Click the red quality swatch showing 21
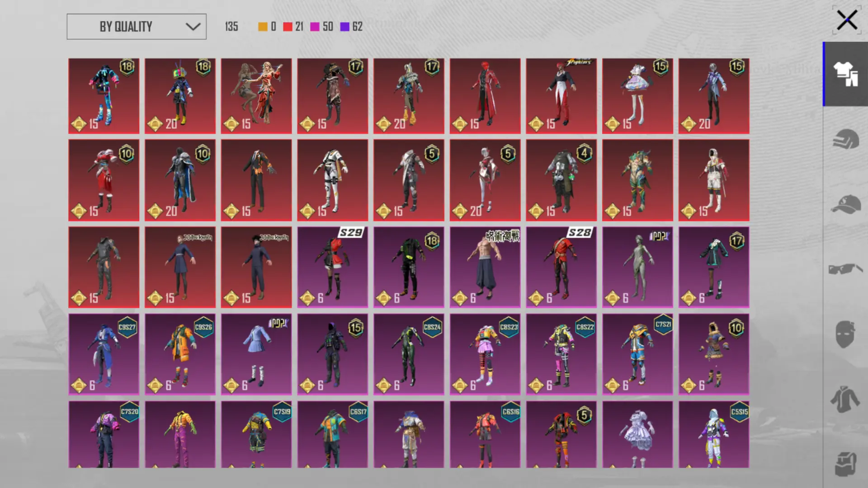Screen dimensions: 868x488 288,27
